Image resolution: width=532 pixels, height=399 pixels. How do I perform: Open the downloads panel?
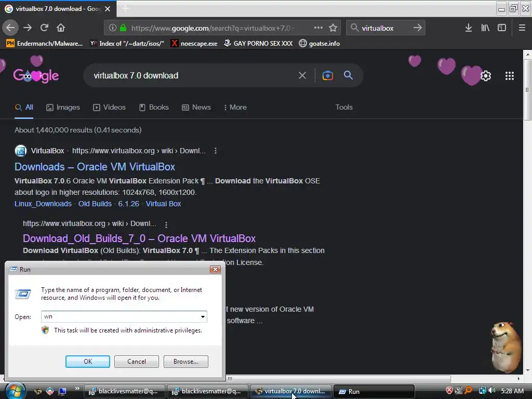469,28
